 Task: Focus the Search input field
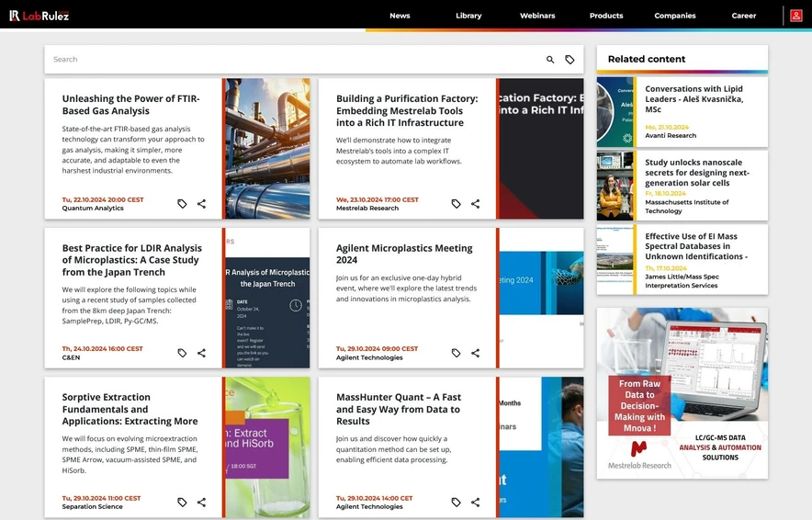pos(295,60)
